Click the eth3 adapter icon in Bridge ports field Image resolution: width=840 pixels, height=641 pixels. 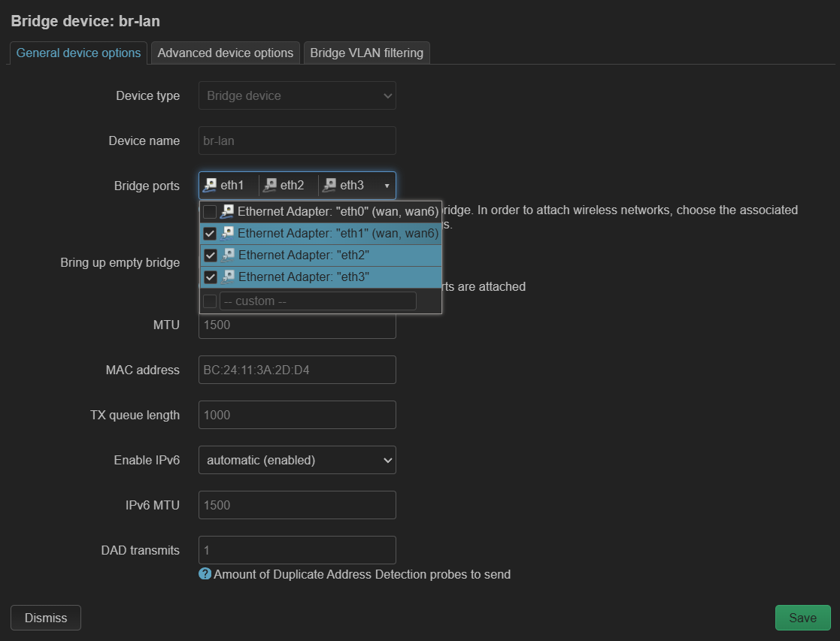(x=330, y=185)
